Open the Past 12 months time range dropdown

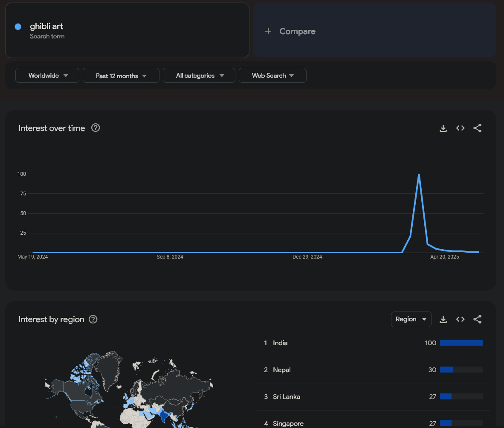point(121,76)
